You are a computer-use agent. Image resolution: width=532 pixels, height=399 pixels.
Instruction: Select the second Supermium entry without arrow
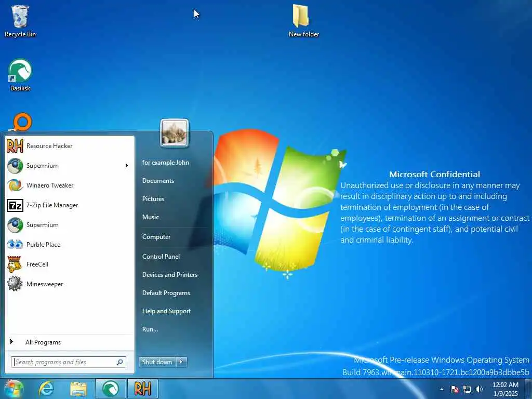tap(70, 225)
